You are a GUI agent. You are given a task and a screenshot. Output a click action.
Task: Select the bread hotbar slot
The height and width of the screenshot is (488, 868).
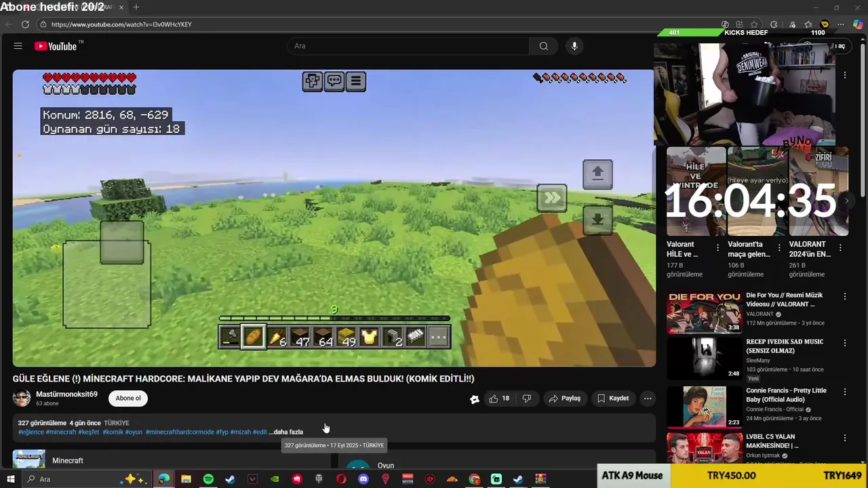click(254, 337)
